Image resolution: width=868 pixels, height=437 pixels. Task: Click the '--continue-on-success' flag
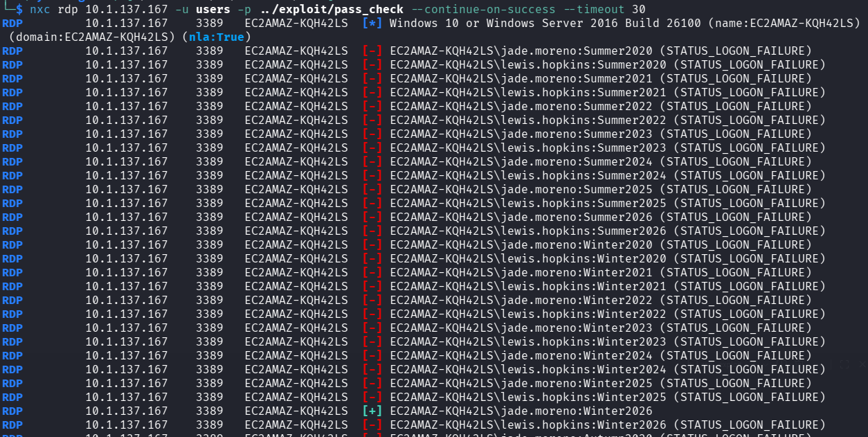483,10
